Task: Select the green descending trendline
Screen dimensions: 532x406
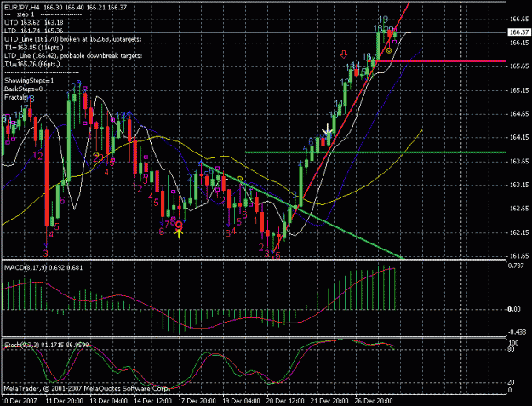Action: pyautogui.click(x=302, y=211)
